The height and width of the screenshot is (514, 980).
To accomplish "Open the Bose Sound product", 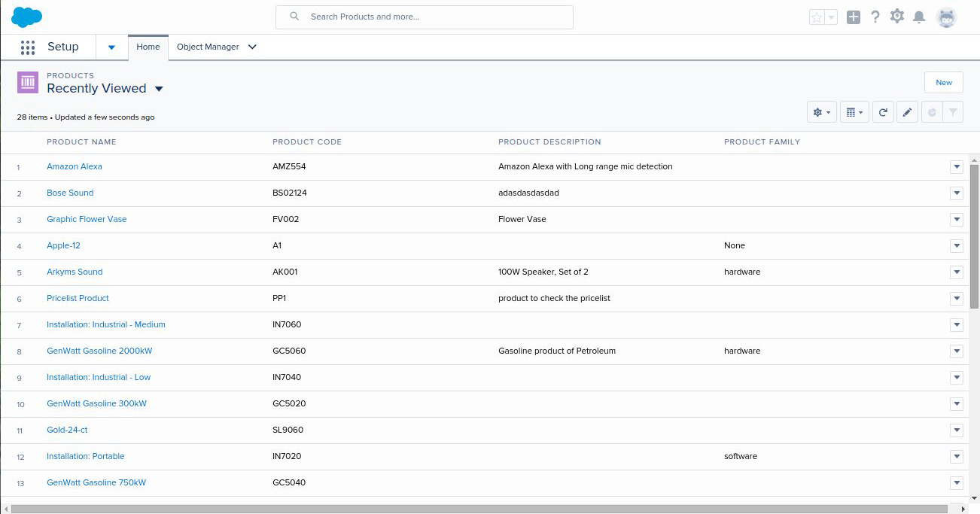I will [70, 193].
